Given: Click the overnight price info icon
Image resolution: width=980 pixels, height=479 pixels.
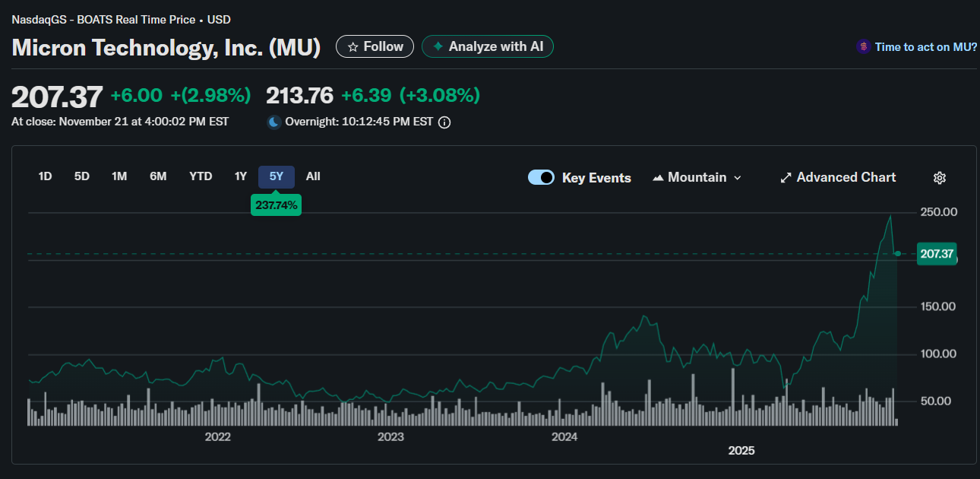Looking at the screenshot, I should pyautogui.click(x=444, y=122).
